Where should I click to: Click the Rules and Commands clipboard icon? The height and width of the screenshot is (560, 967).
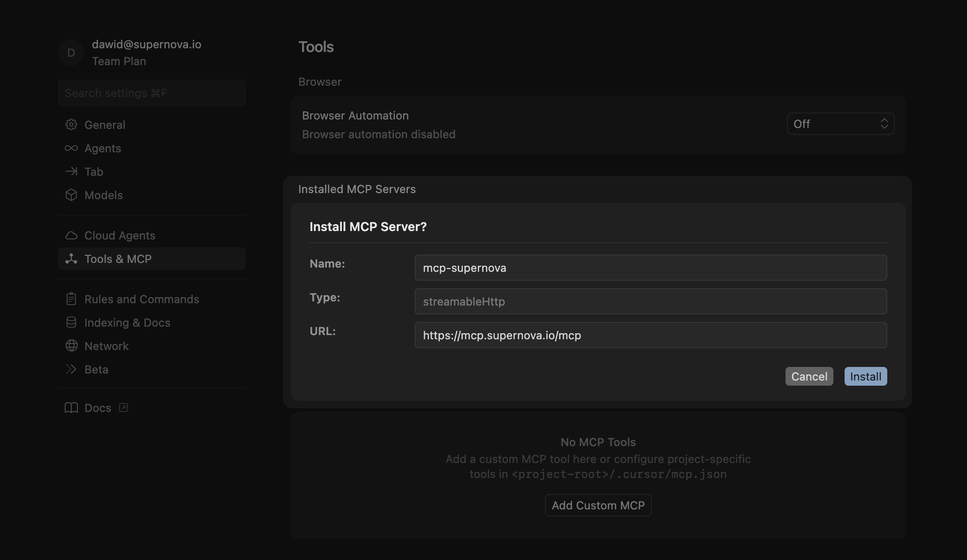pyautogui.click(x=71, y=299)
